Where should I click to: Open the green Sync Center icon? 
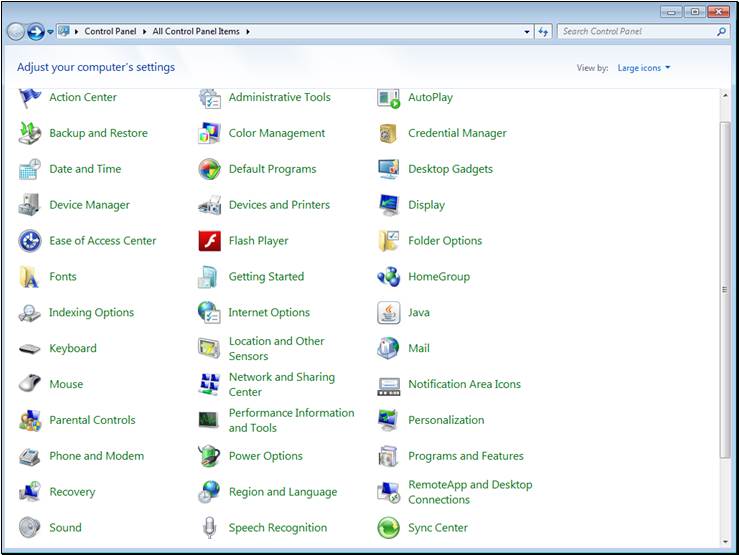pyautogui.click(x=389, y=528)
